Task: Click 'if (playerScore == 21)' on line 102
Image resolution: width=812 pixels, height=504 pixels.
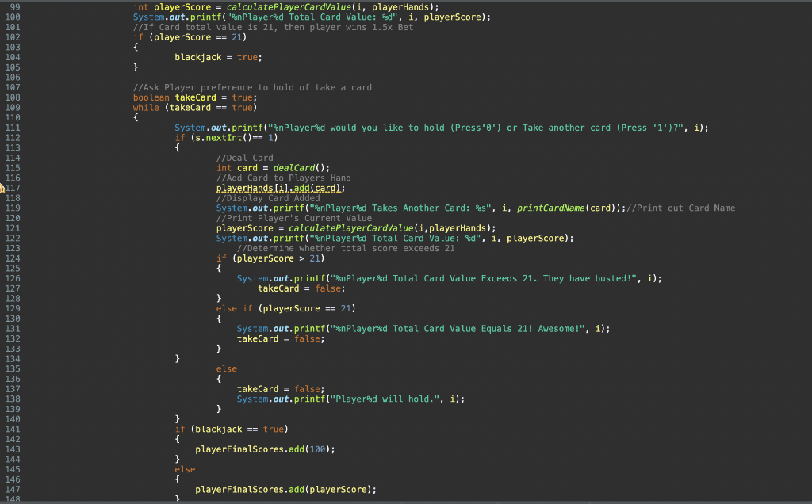Action: tap(190, 37)
